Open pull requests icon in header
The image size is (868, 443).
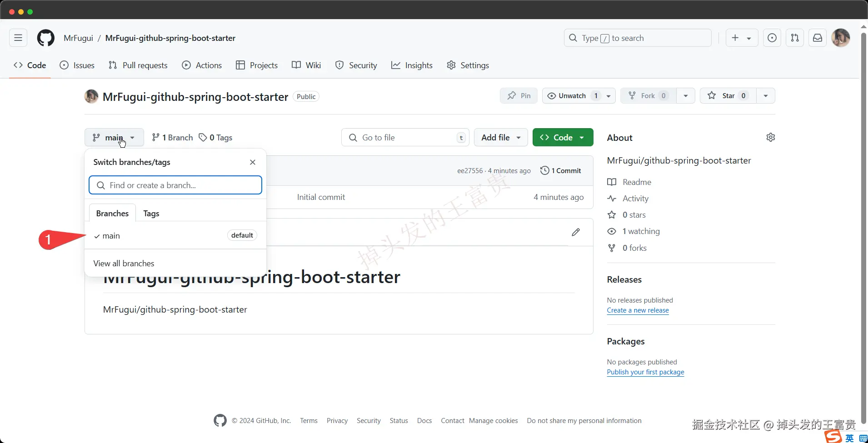[795, 38]
